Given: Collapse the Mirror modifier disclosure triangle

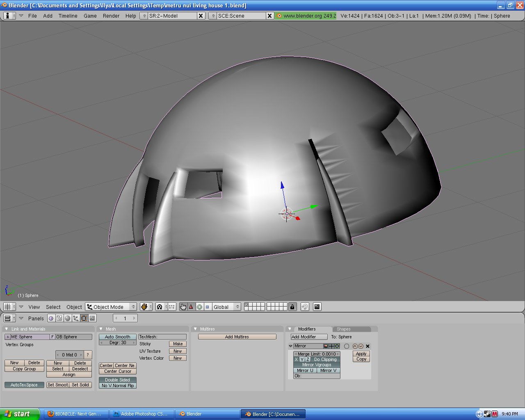Looking at the screenshot, I should point(291,346).
